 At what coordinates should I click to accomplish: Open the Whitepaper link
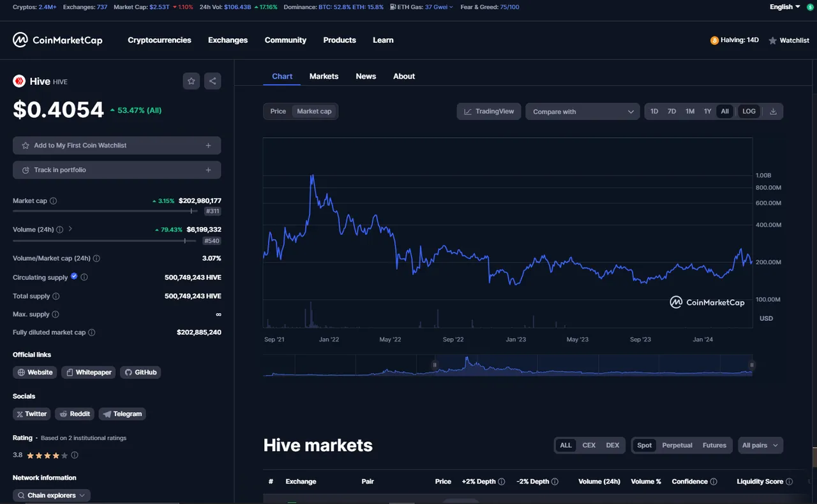click(x=88, y=372)
